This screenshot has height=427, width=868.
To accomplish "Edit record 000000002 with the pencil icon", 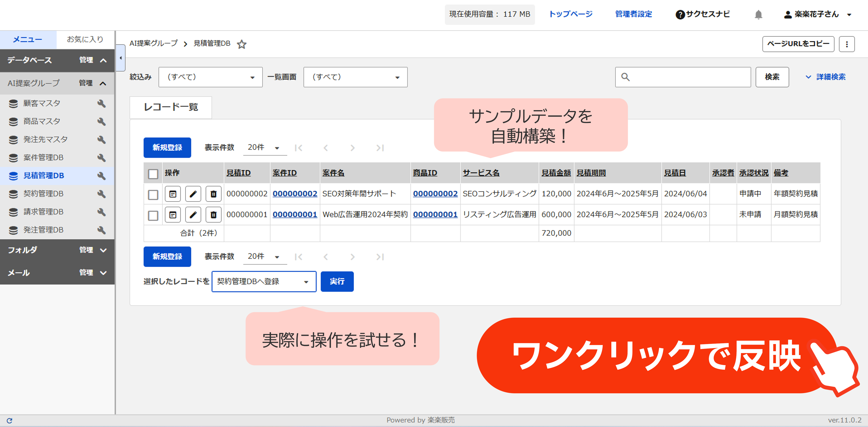I will click(193, 194).
